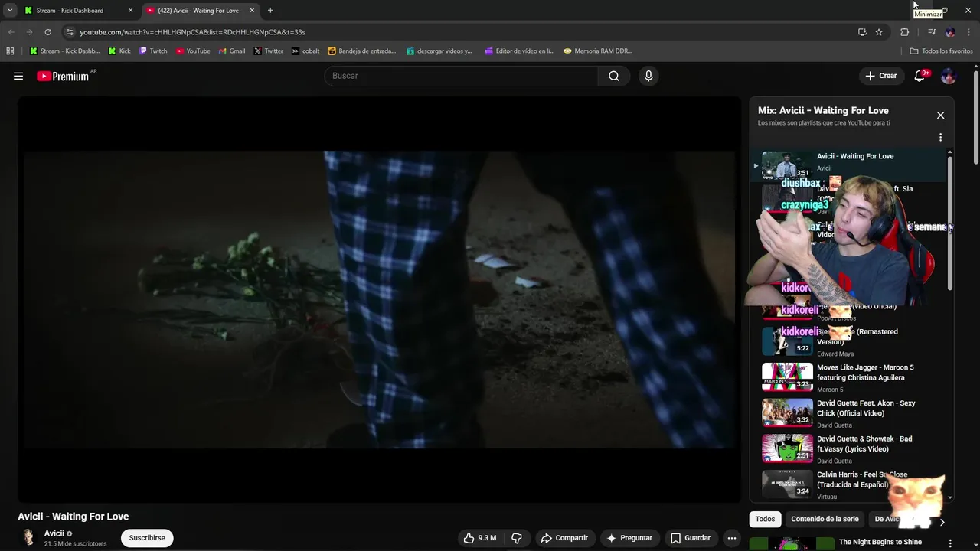Click the Preguntar button
Screen dimensions: 980x551
629,538
